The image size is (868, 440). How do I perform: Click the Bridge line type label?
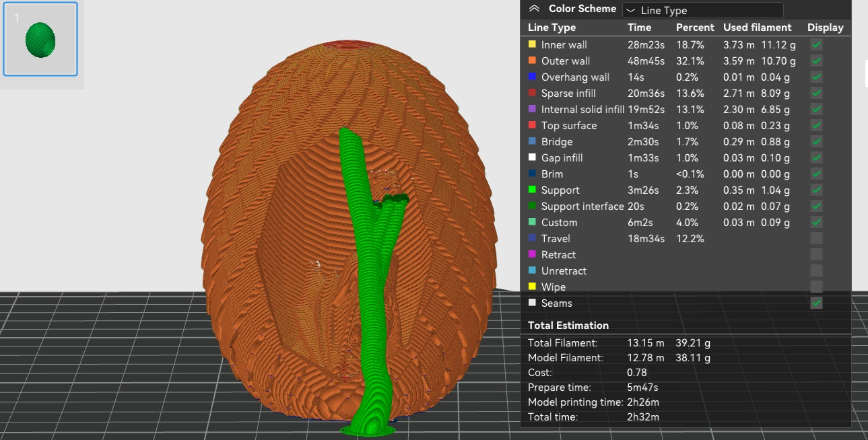(557, 141)
